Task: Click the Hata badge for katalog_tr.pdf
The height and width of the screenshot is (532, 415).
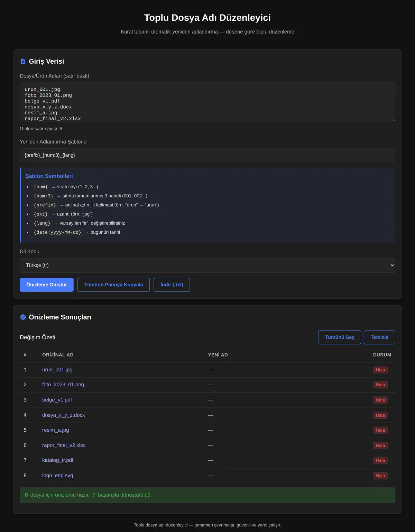Action: 380,460
